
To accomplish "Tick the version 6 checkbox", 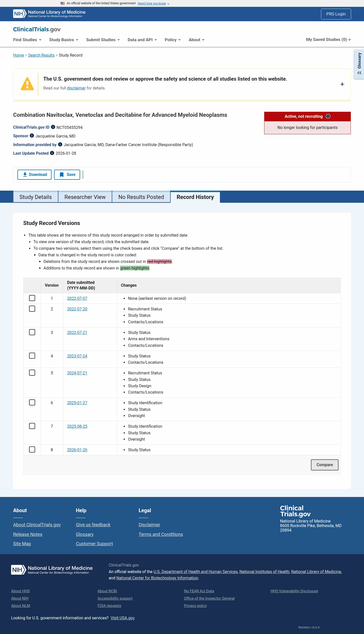I will pyautogui.click(x=32, y=402).
